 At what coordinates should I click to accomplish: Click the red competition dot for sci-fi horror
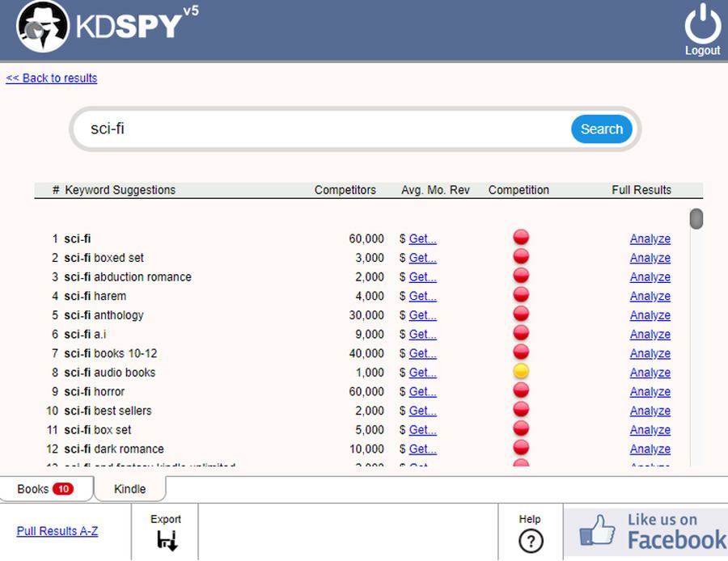tap(520, 390)
